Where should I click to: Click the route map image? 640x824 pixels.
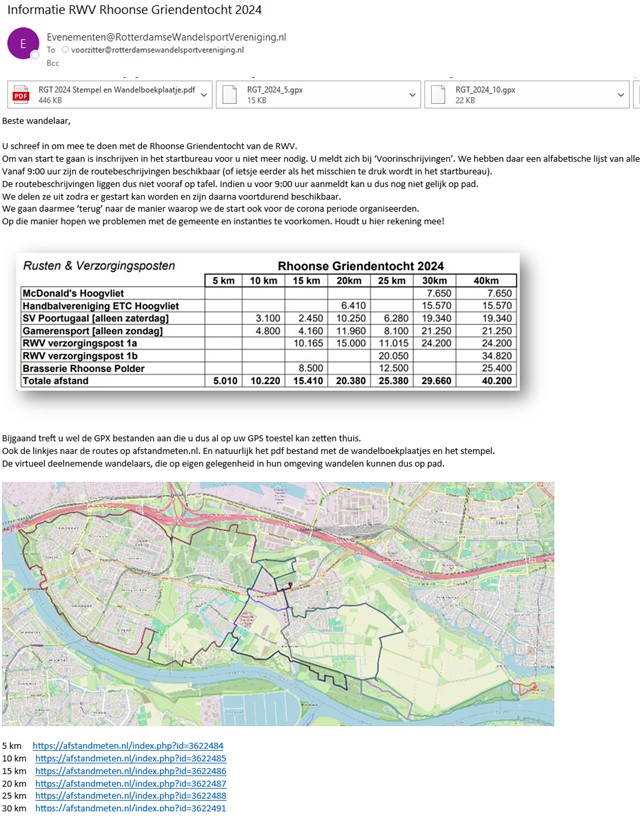point(277,603)
